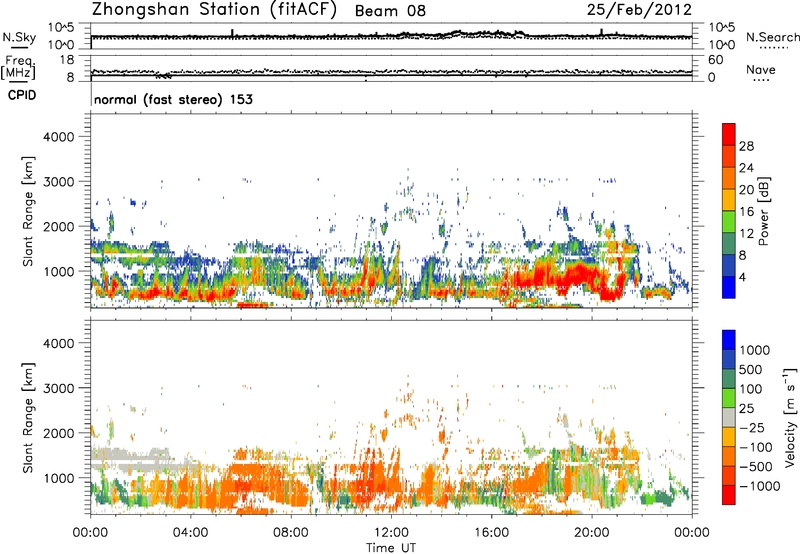Click the 'N.Search' legend label
Screen dimensions: 800x554
(x=773, y=37)
